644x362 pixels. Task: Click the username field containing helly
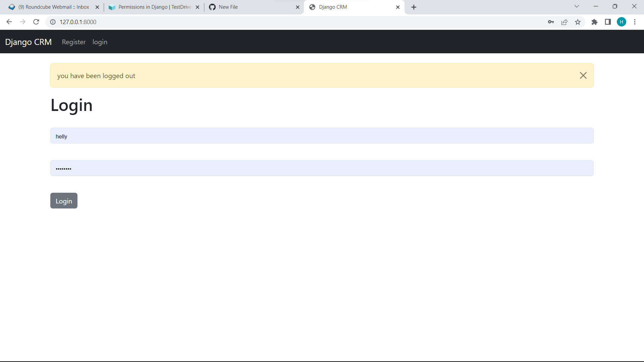click(322, 136)
